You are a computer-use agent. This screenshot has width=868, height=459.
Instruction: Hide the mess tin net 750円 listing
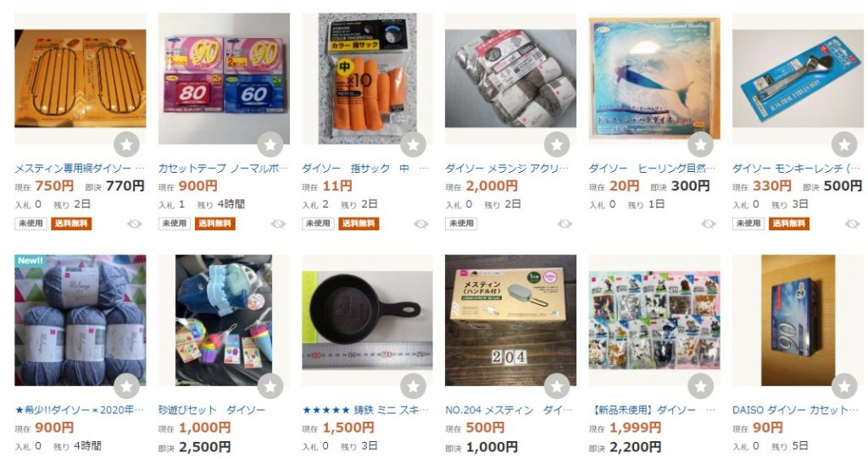coord(135,224)
